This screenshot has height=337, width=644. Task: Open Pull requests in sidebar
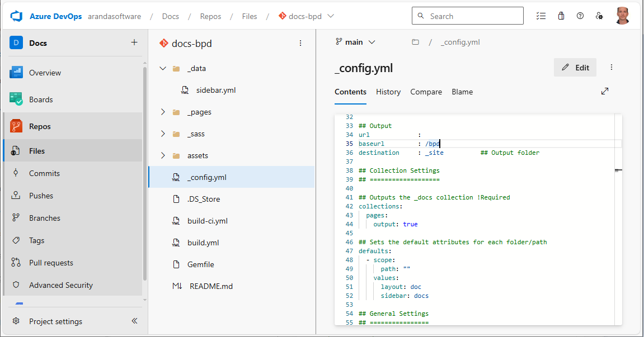pos(51,263)
